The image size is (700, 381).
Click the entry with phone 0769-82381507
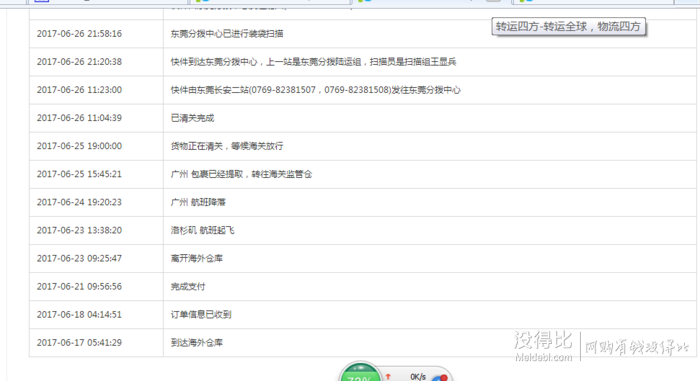[x=315, y=90]
